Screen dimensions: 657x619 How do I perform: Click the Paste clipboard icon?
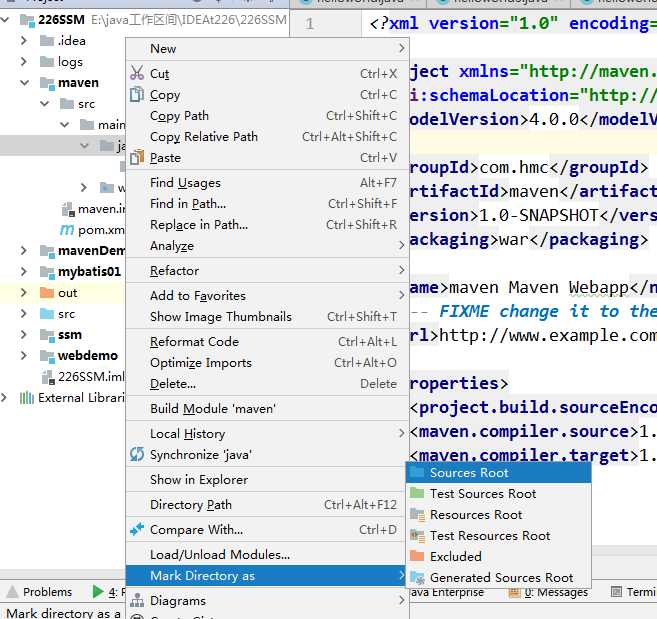pyautogui.click(x=137, y=158)
